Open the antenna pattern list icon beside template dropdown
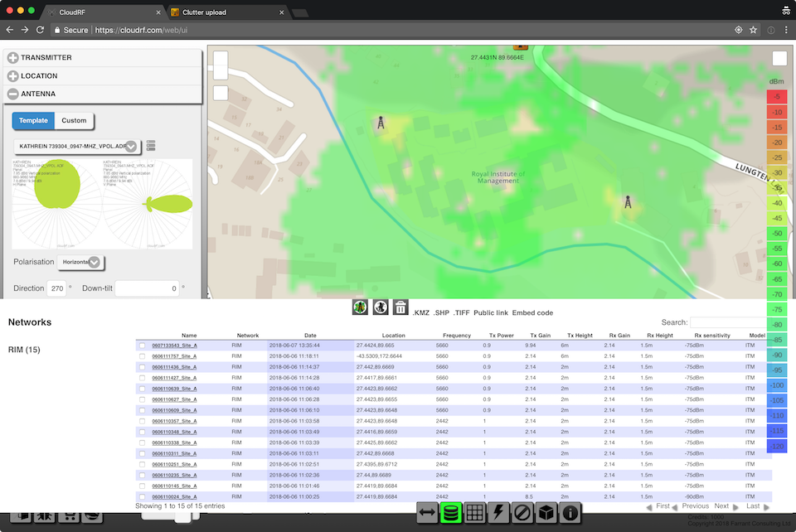 151,144
